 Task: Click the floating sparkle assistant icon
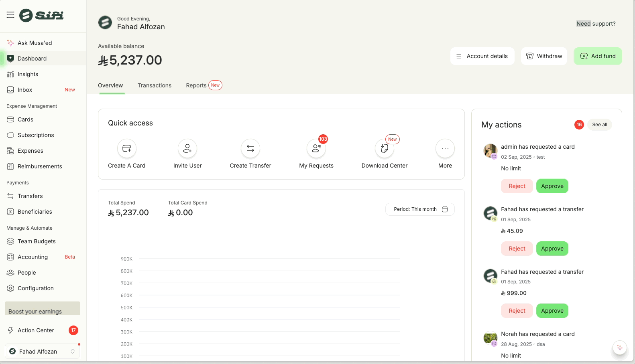click(x=620, y=348)
